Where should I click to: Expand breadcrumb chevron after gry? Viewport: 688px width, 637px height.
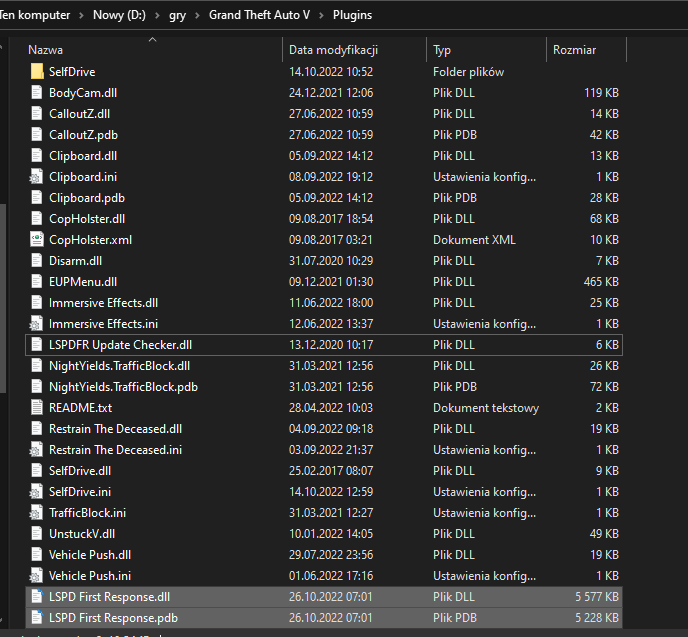tap(198, 16)
